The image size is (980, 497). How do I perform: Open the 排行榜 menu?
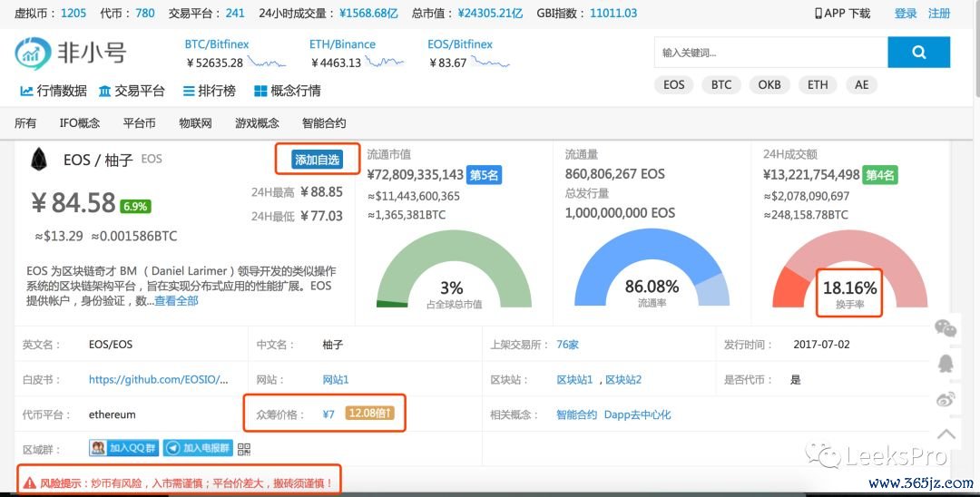210,92
